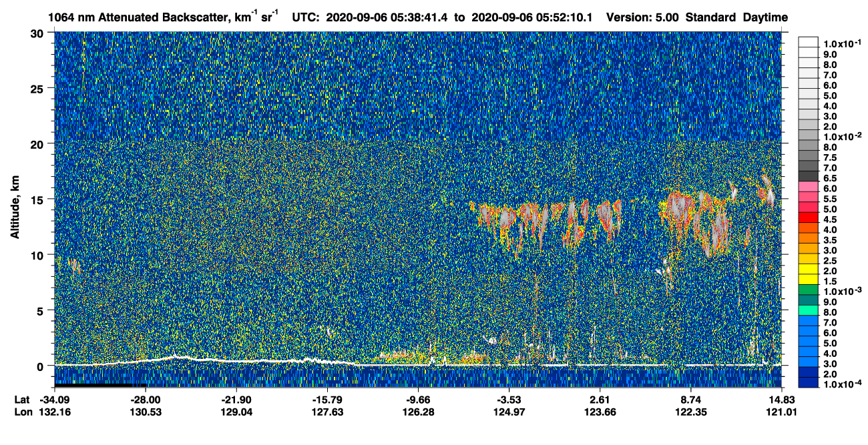Image resolution: width=868 pixels, height=445 pixels.
Task: Select the end time 2020-09-06 05:52:10.1
Action: click(533, 17)
